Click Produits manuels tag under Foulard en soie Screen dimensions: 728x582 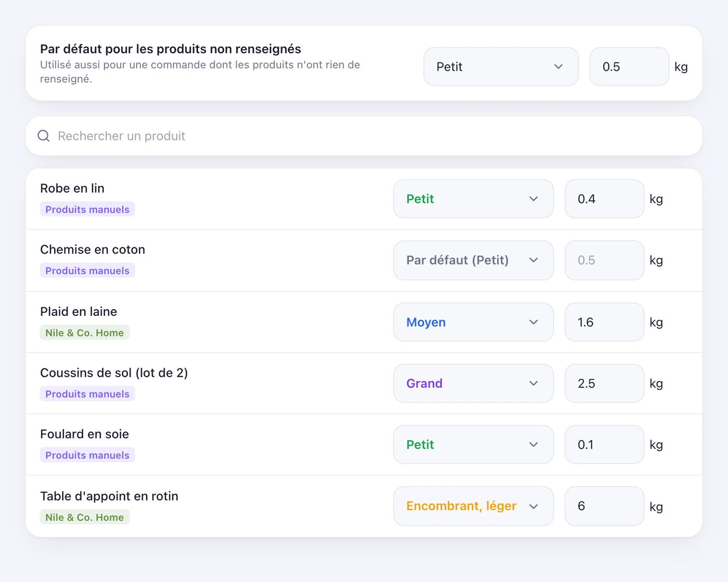point(87,455)
